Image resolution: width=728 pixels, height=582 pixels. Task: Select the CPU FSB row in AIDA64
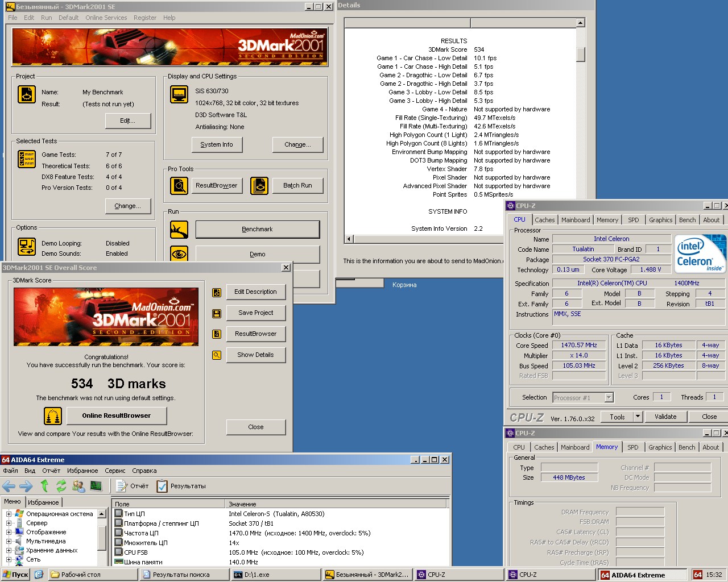pos(281,552)
